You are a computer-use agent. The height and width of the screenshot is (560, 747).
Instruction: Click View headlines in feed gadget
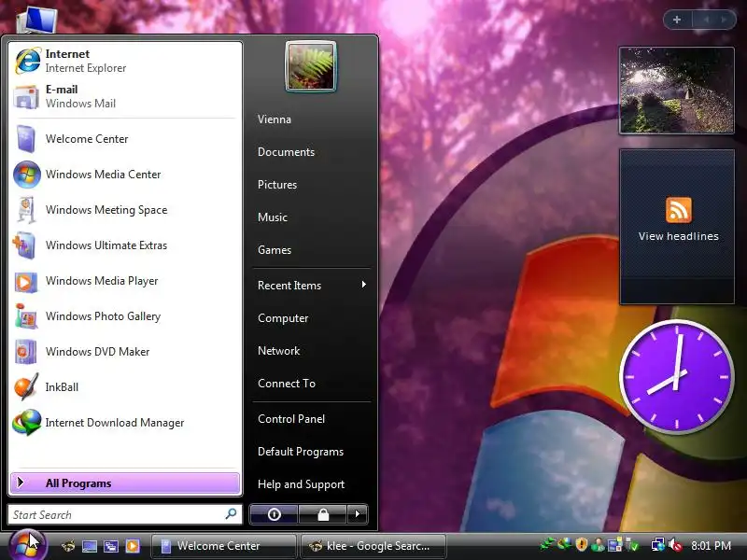(x=679, y=236)
